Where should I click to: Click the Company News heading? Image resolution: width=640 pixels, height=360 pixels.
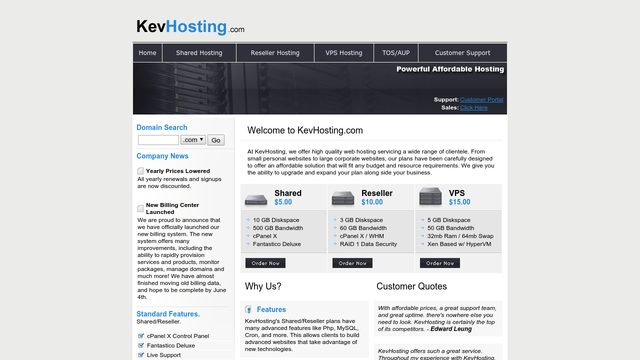[x=162, y=156]
